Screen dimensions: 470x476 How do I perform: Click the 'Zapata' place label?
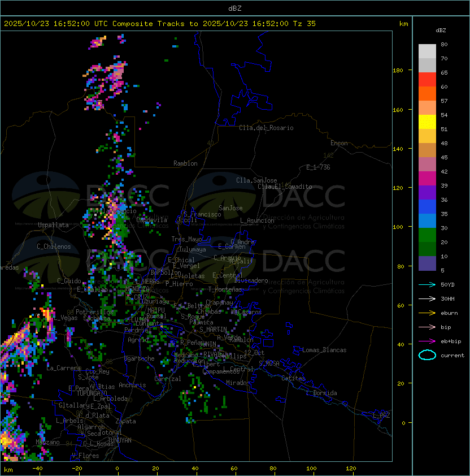tap(125, 421)
